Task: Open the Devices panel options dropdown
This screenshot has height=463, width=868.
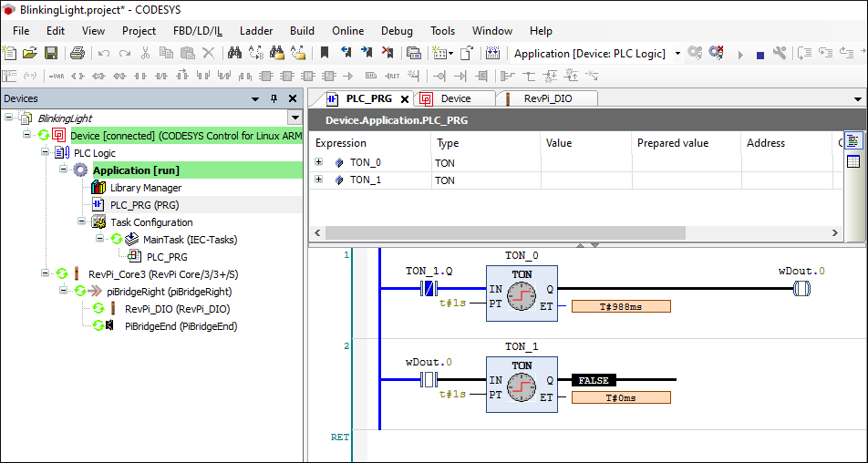Action: (255, 99)
